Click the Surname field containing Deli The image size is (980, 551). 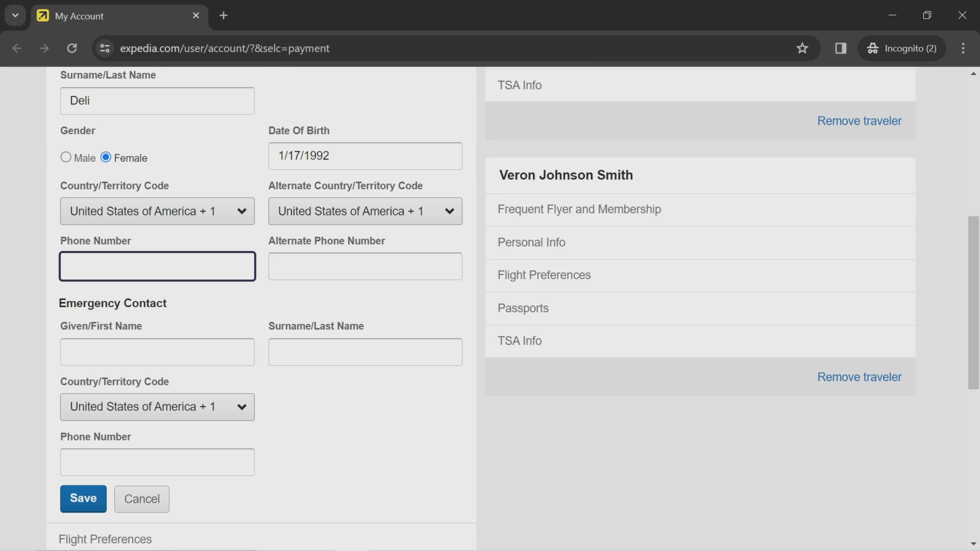157,101
